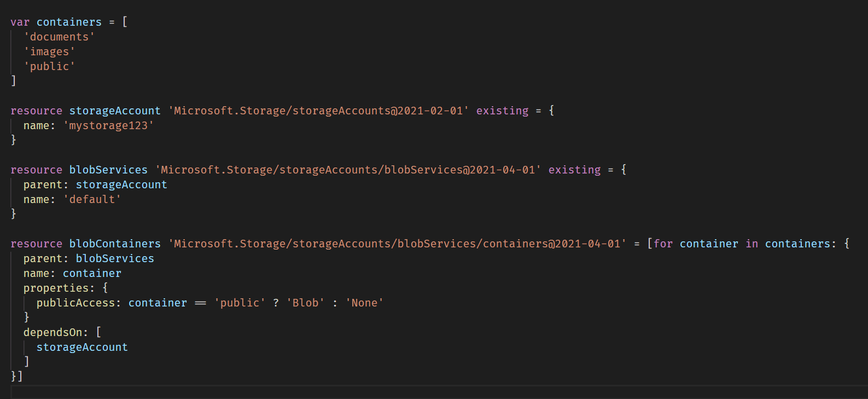Screen dimensions: 868x399
Task: Click the blobServices@2021-04-01 resource type string
Action: tap(348, 170)
